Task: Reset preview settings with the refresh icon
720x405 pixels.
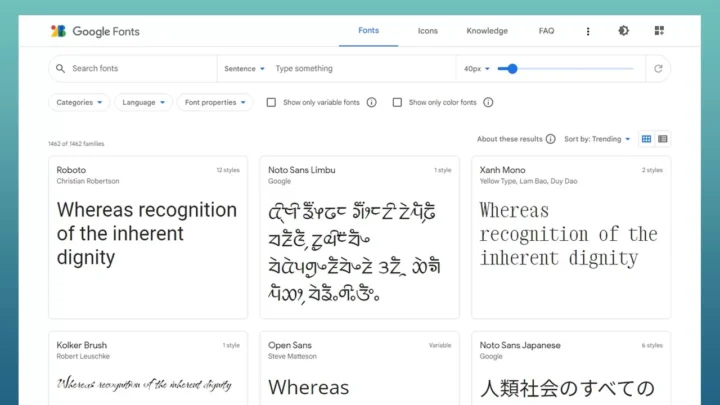Action: point(658,68)
